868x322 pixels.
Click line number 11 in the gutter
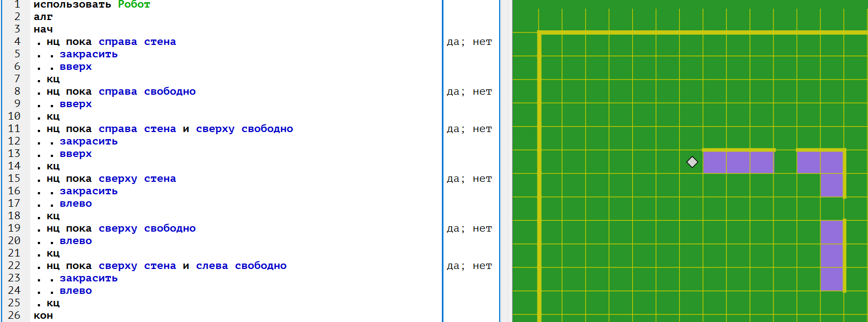[x=14, y=129]
